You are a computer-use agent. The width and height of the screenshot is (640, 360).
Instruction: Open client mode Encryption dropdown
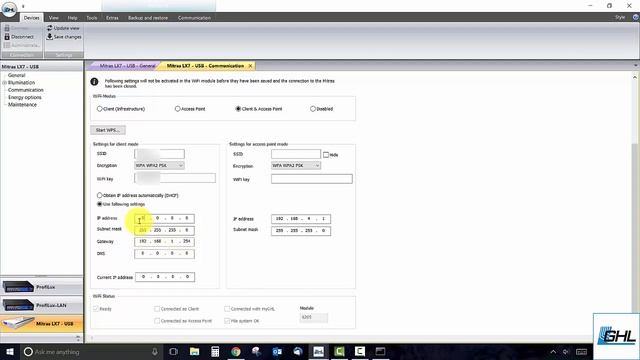159,166
